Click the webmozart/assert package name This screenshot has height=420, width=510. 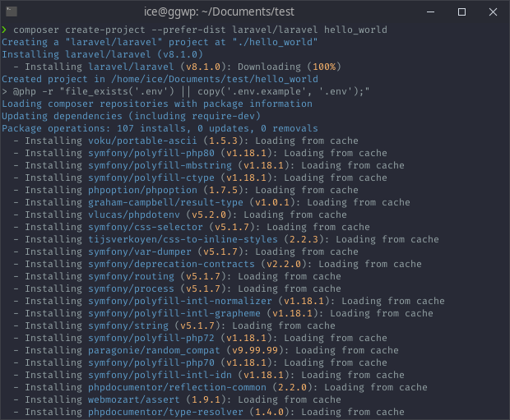(134, 399)
